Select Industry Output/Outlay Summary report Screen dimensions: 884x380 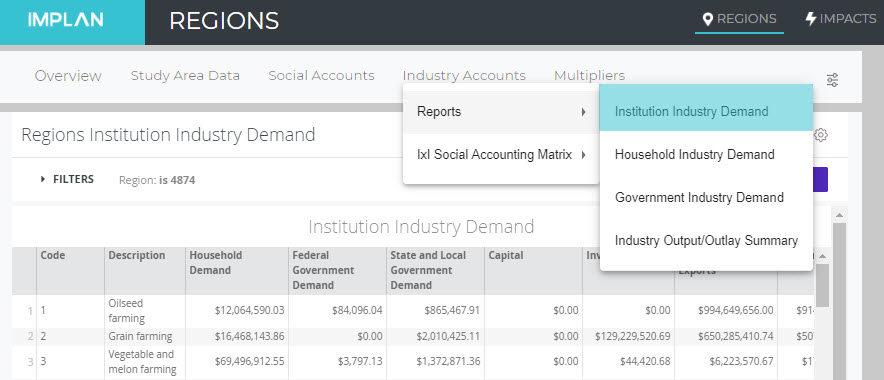click(x=706, y=241)
